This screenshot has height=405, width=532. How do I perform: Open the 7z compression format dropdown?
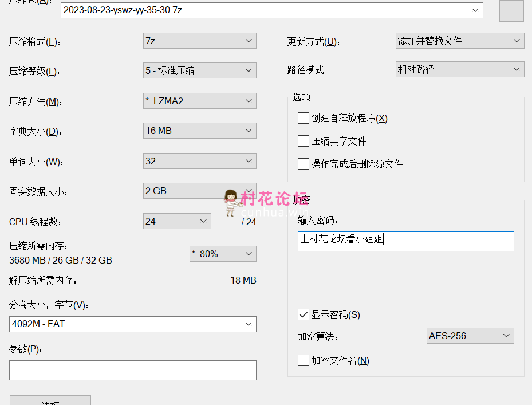(199, 41)
